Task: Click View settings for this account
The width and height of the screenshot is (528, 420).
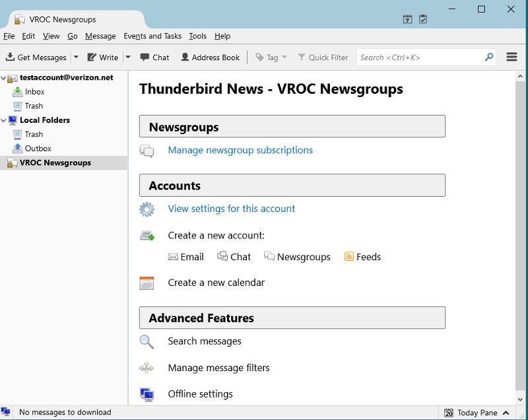Action: [x=232, y=209]
